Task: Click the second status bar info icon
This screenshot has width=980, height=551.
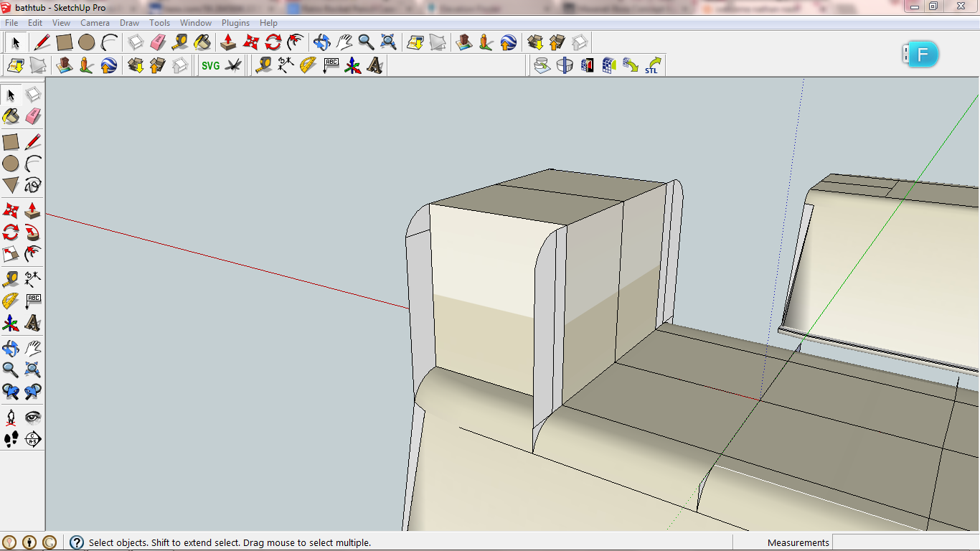Action: 29,542
